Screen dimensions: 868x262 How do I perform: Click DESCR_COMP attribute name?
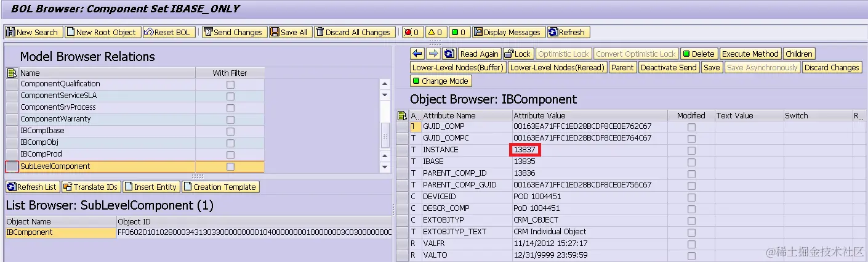click(446, 208)
